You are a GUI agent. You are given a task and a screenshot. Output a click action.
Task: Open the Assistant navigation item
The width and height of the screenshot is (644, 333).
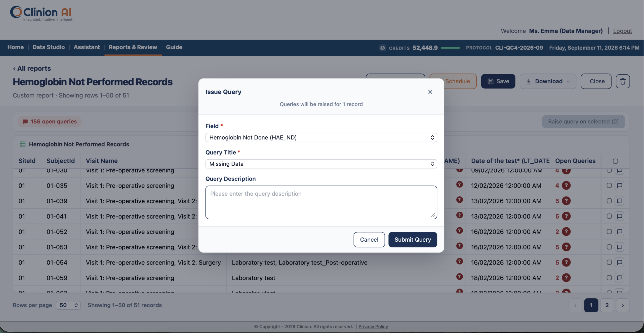pos(87,47)
